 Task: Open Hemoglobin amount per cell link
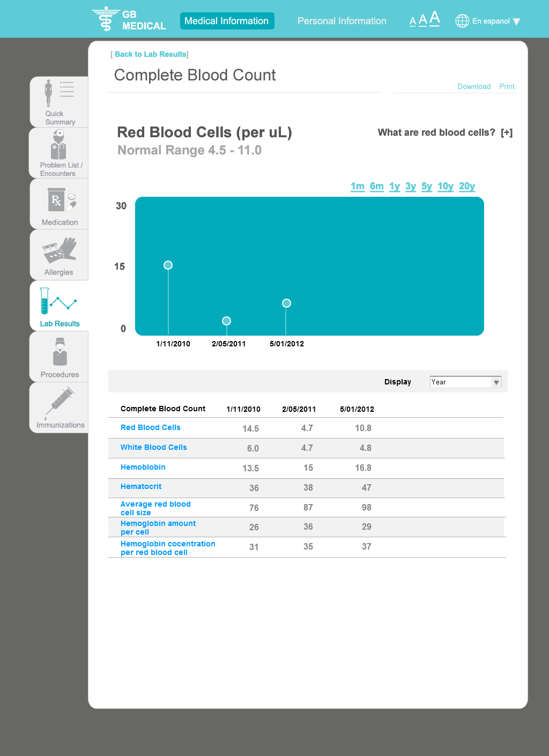pyautogui.click(x=158, y=528)
